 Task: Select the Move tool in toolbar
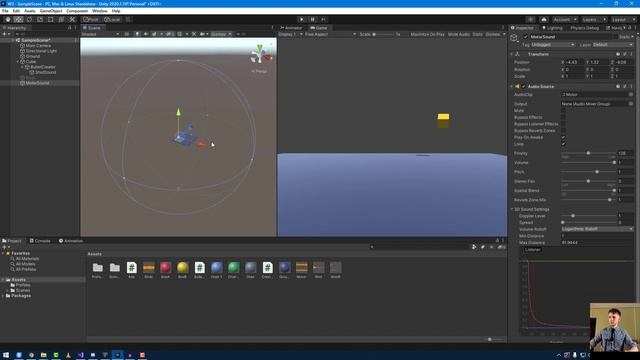click(x=18, y=19)
